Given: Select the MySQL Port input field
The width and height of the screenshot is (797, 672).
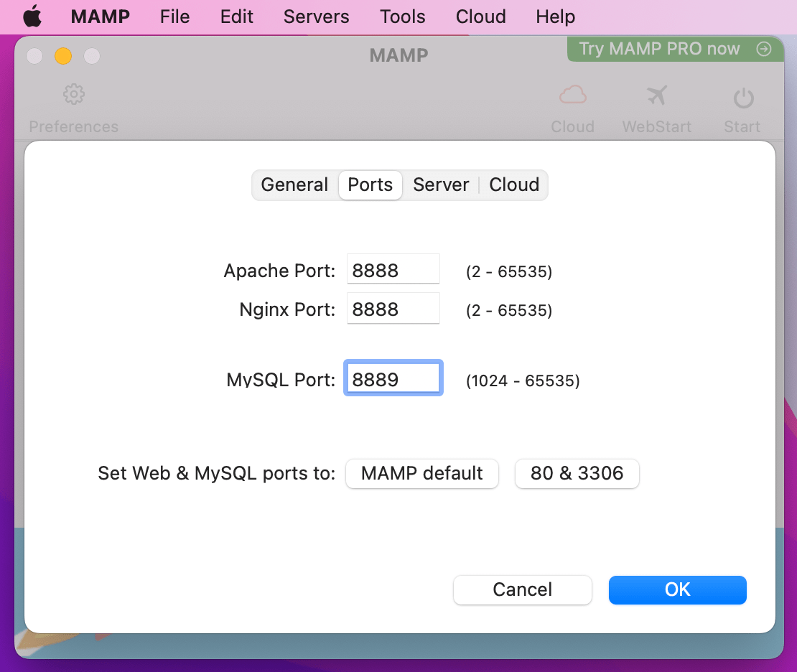Looking at the screenshot, I should coord(393,378).
